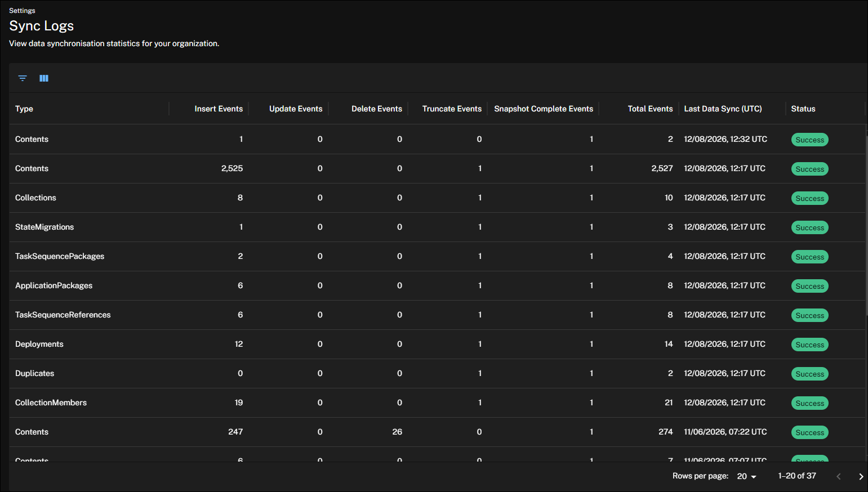Click insert events 12 in Deployments row

pyautogui.click(x=239, y=344)
